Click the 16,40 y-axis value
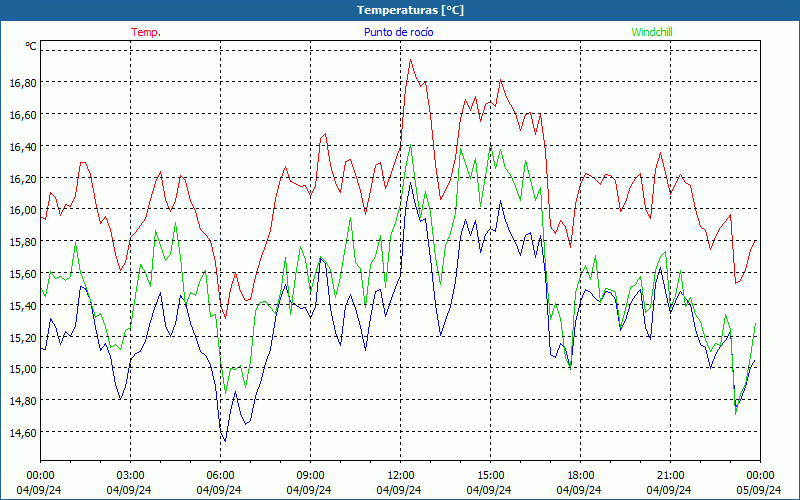 pos(23,146)
